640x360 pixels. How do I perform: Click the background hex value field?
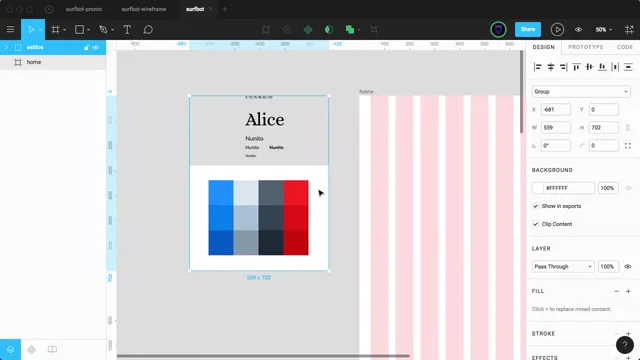click(569, 188)
